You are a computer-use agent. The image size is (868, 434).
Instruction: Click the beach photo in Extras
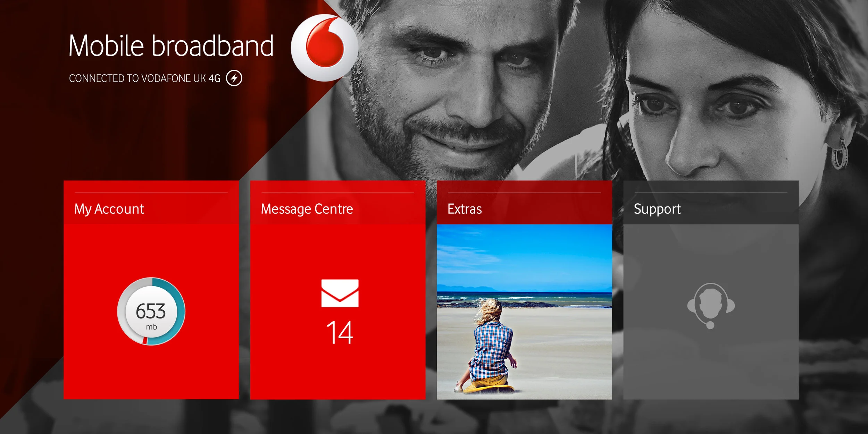click(x=524, y=312)
